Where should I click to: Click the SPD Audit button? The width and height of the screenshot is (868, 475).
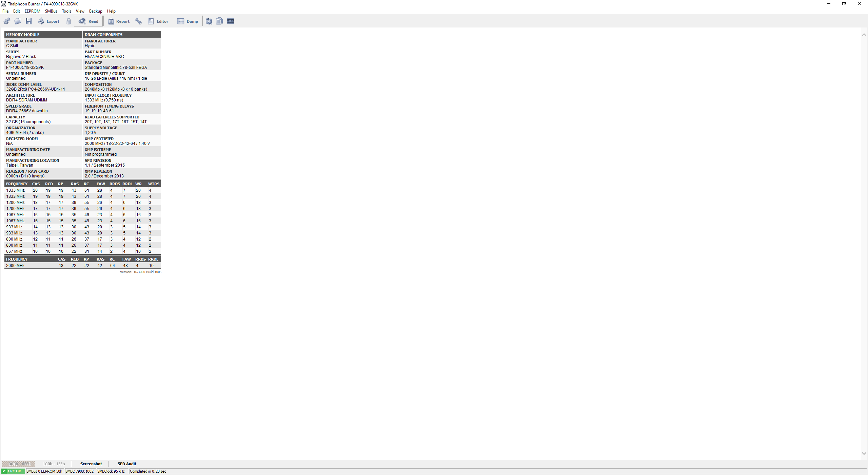coord(127,464)
